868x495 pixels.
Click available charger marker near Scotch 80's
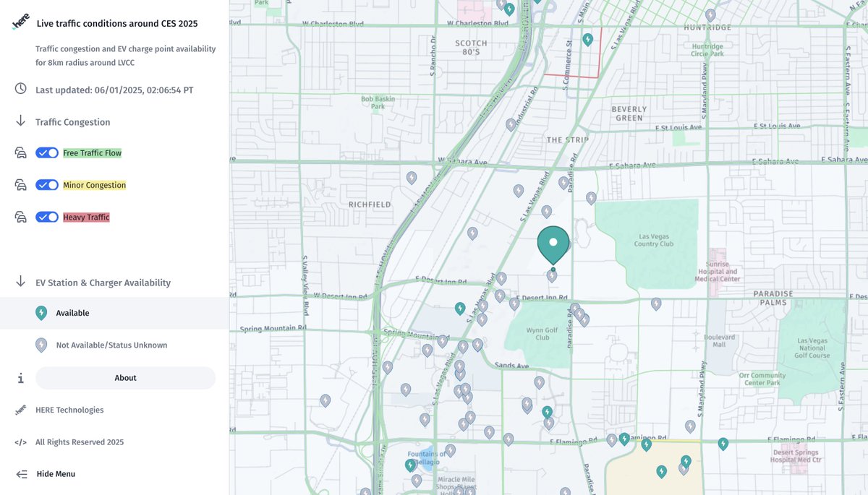point(588,39)
